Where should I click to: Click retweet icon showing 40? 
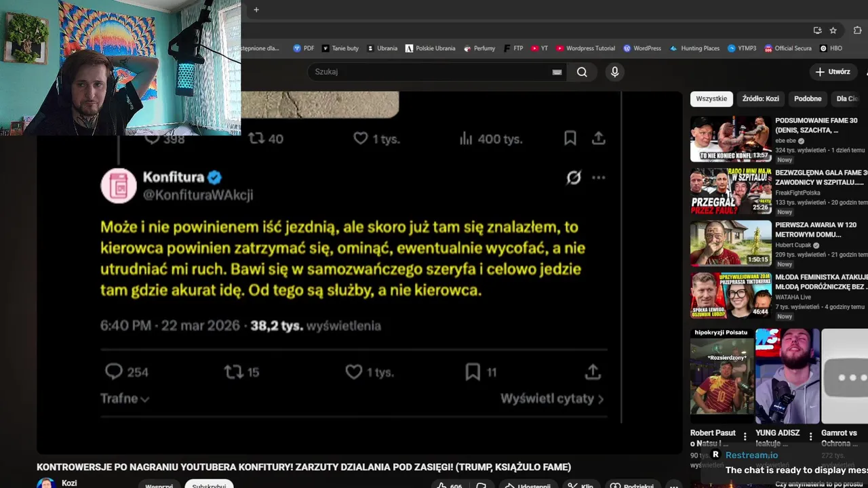tap(256, 138)
